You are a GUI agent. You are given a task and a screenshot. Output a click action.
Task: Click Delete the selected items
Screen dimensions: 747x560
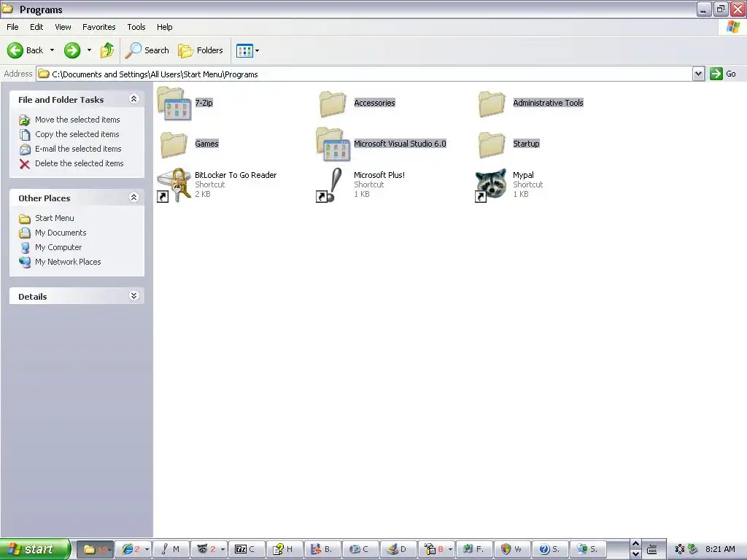tap(71, 163)
